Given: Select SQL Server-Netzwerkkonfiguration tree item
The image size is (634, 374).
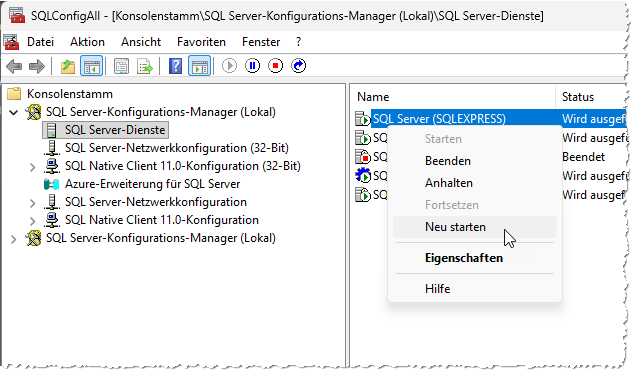Looking at the screenshot, I should coord(156,202).
